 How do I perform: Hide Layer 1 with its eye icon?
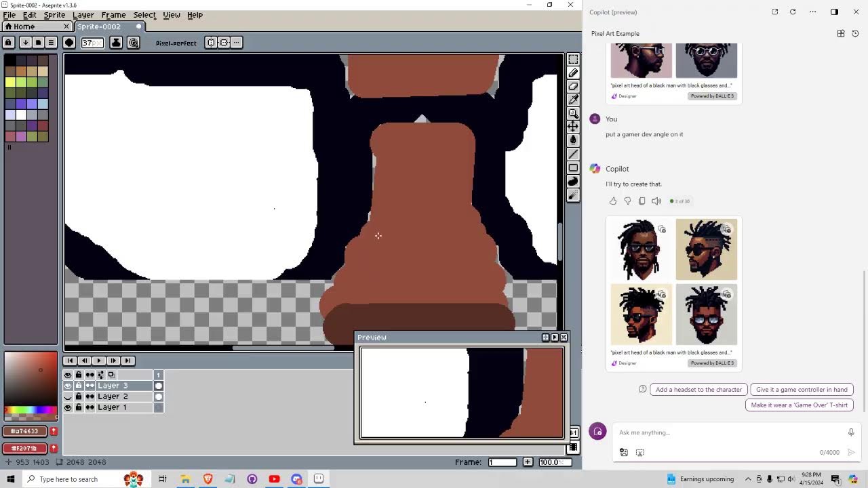tap(68, 407)
